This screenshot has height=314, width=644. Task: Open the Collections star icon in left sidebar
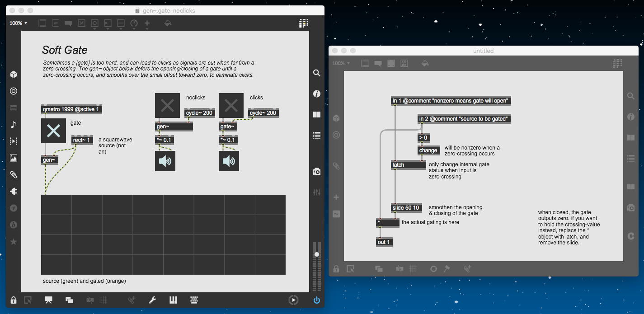click(14, 242)
